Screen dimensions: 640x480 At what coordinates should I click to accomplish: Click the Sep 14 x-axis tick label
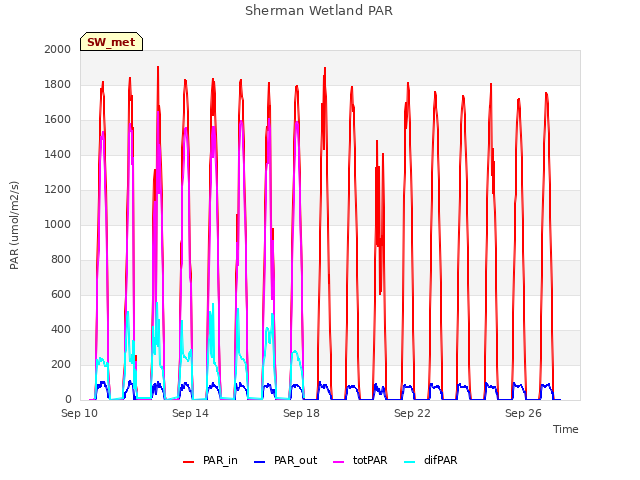[190, 413]
